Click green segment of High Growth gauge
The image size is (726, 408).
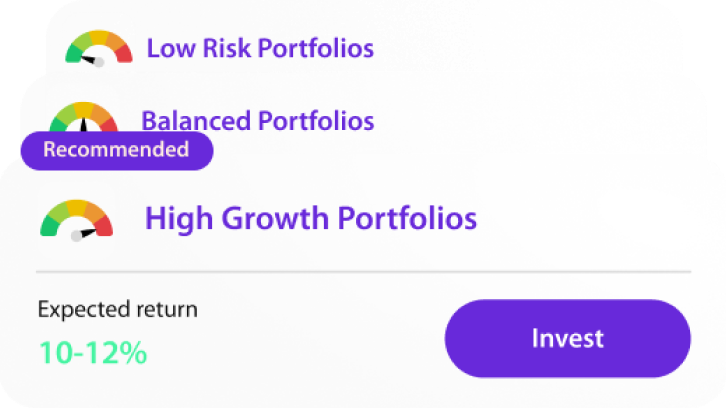click(49, 226)
